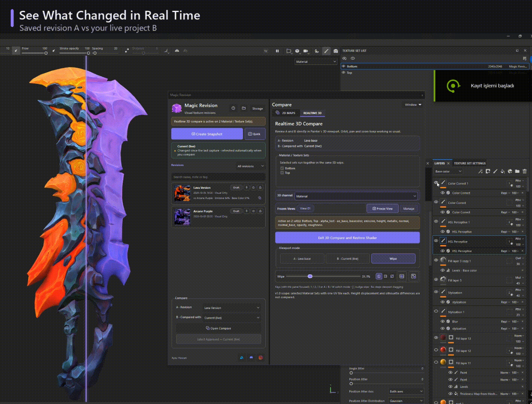
Task: Select the Arcane Purple revision thumbnail
Action: (182, 217)
